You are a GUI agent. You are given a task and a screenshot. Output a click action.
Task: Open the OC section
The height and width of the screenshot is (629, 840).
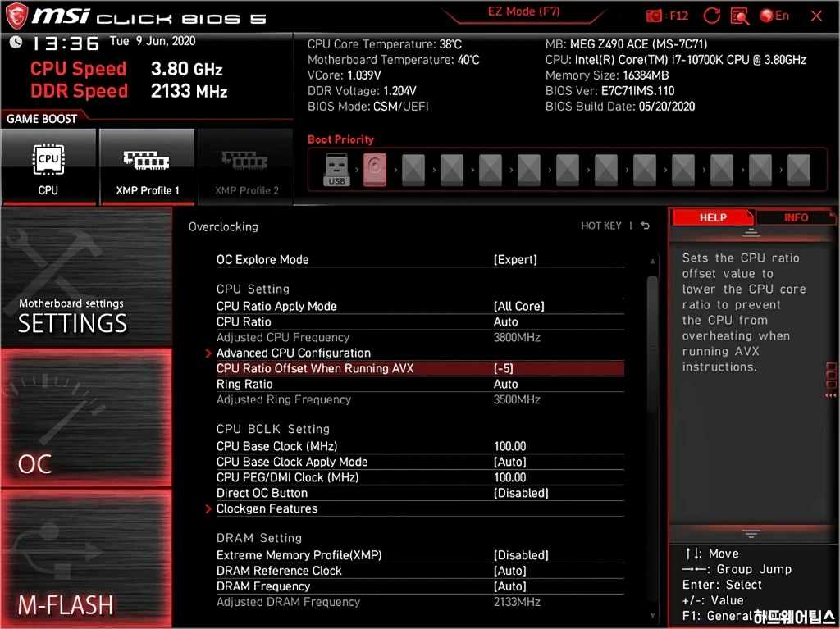click(86, 418)
